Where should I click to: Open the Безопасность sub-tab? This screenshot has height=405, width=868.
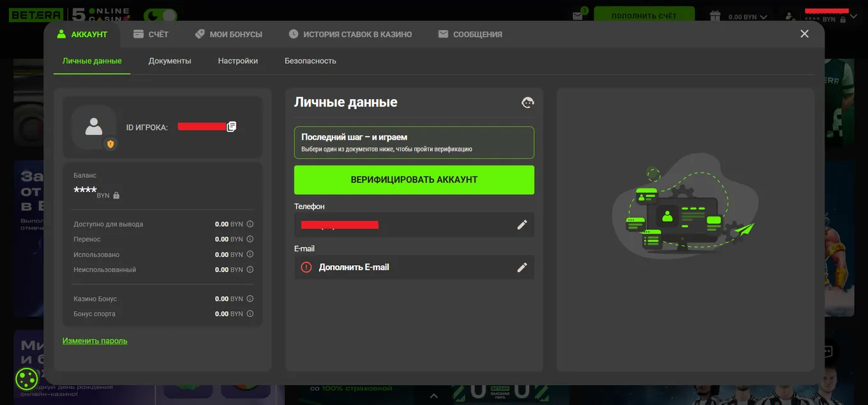[310, 61]
